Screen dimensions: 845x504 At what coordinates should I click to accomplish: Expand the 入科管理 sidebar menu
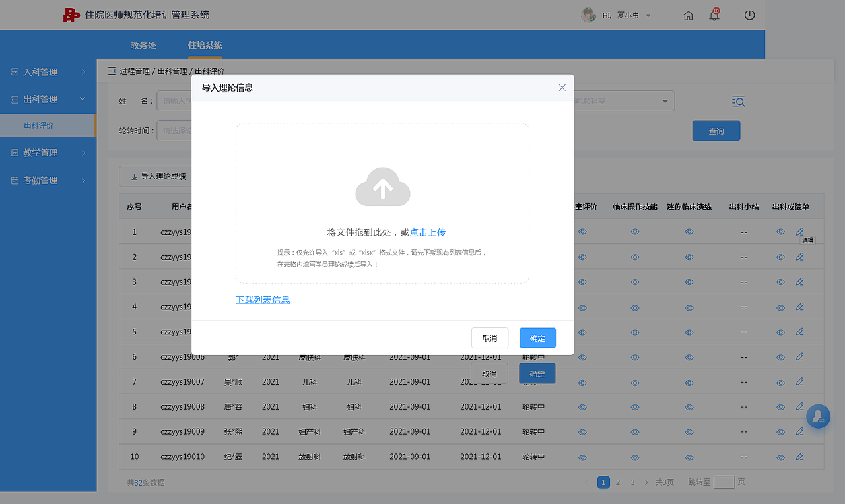point(40,71)
